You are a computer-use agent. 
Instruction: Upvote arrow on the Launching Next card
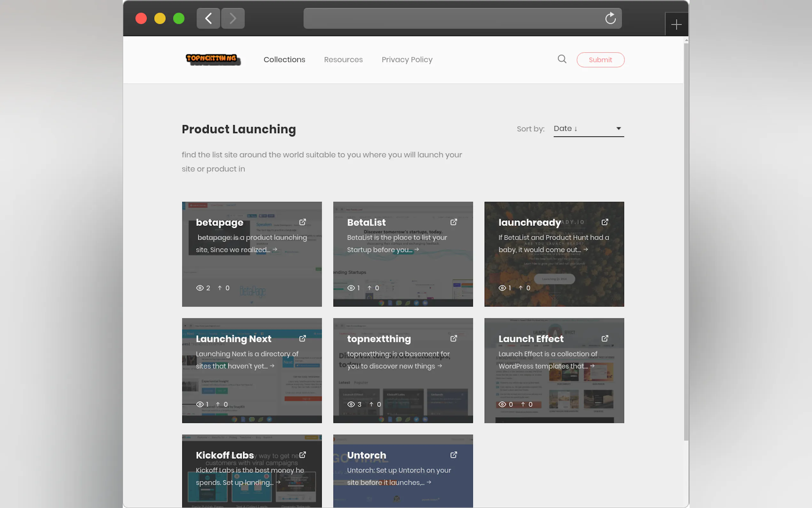click(x=218, y=404)
